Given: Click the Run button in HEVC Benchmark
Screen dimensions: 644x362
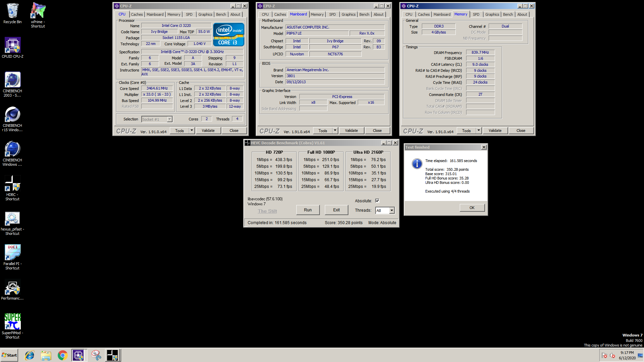Looking at the screenshot, I should 308,210.
